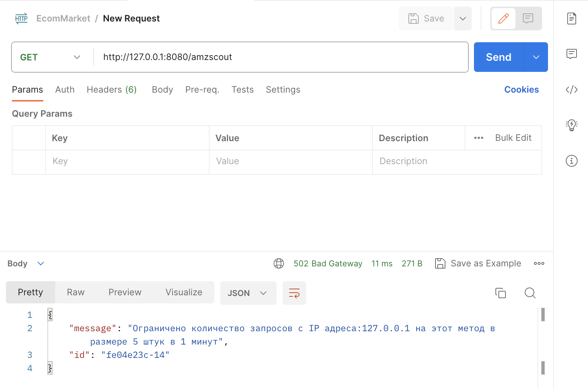The height and width of the screenshot is (389, 588).
Task: Click the New Request title
Action: (131, 19)
